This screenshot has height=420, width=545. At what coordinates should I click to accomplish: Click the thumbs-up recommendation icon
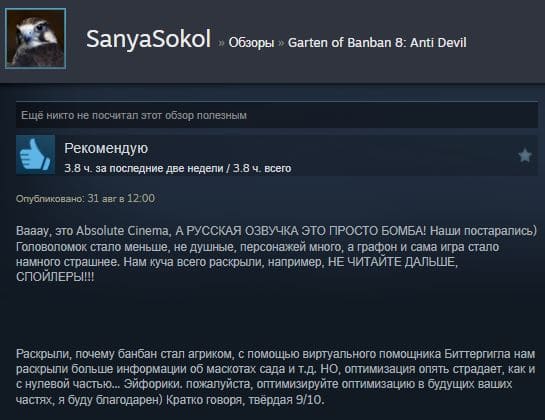[x=35, y=154]
